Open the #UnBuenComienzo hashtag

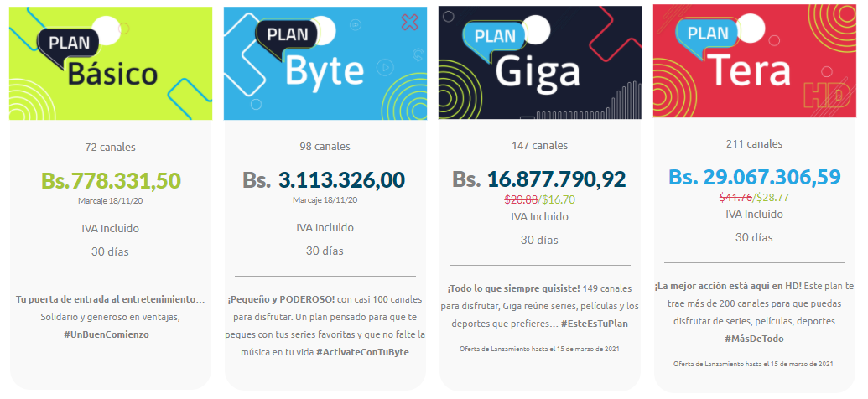point(110,334)
